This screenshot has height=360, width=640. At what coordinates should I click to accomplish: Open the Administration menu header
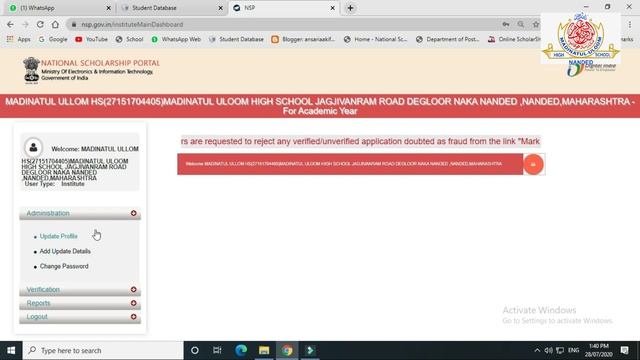coord(80,213)
